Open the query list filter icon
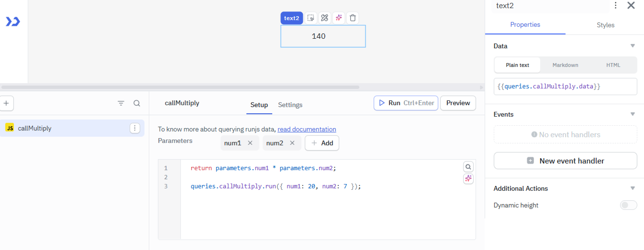 coord(121,103)
